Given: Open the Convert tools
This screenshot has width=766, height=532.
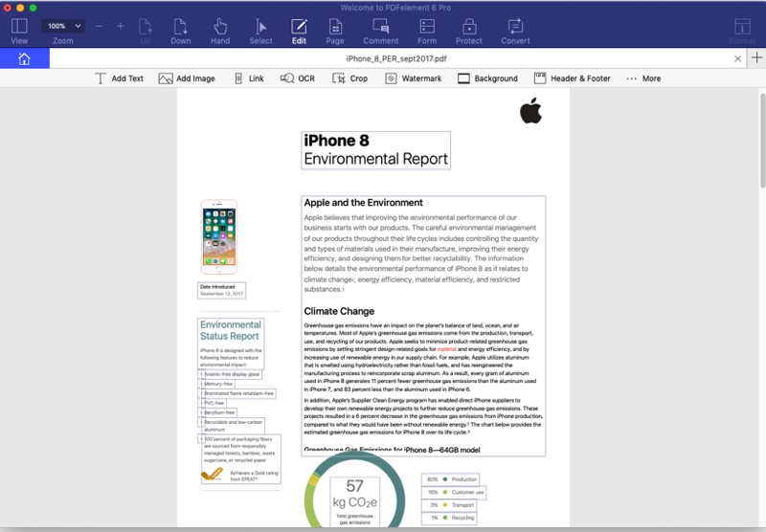Looking at the screenshot, I should tap(515, 32).
